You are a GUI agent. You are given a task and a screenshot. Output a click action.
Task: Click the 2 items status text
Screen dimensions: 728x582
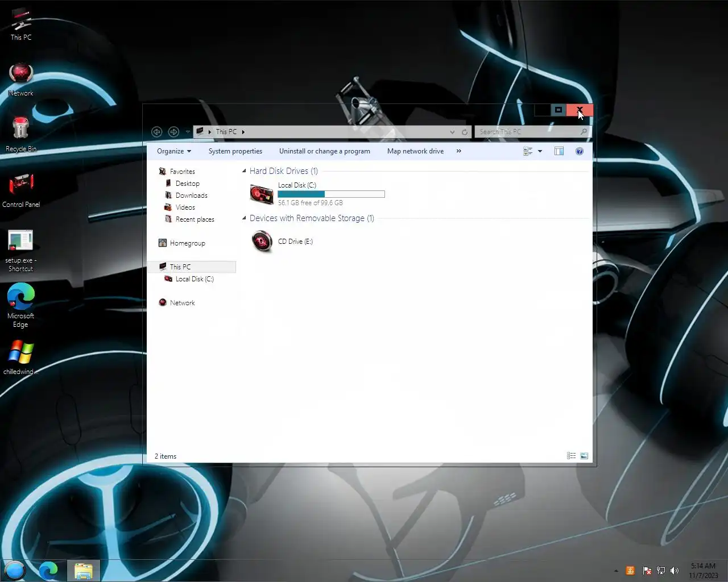click(x=166, y=456)
